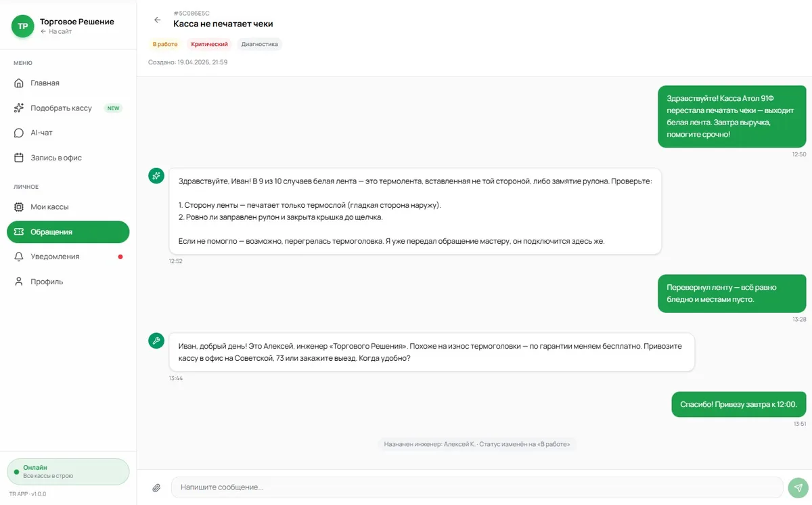Click the message Спасибо! Привезу завтра к 12:00.
812x505 pixels.
click(739, 404)
